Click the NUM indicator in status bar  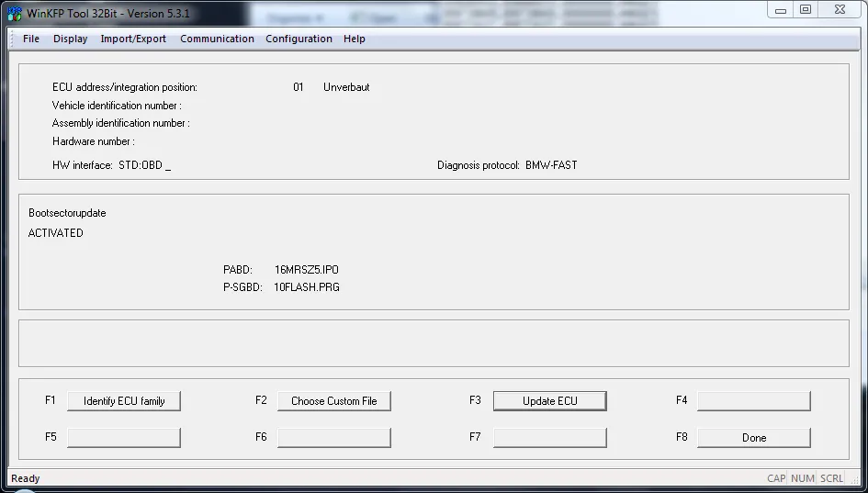(803, 478)
